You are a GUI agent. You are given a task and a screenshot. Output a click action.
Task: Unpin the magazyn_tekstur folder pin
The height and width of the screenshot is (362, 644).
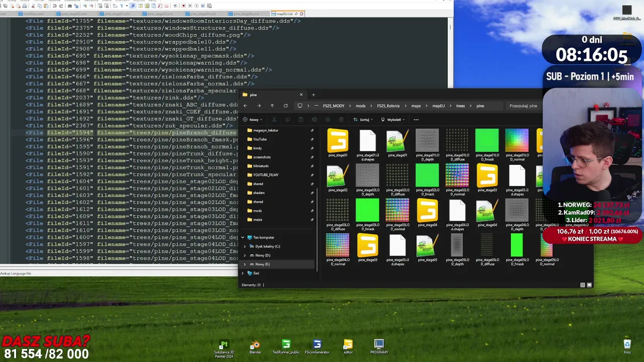(x=312, y=130)
